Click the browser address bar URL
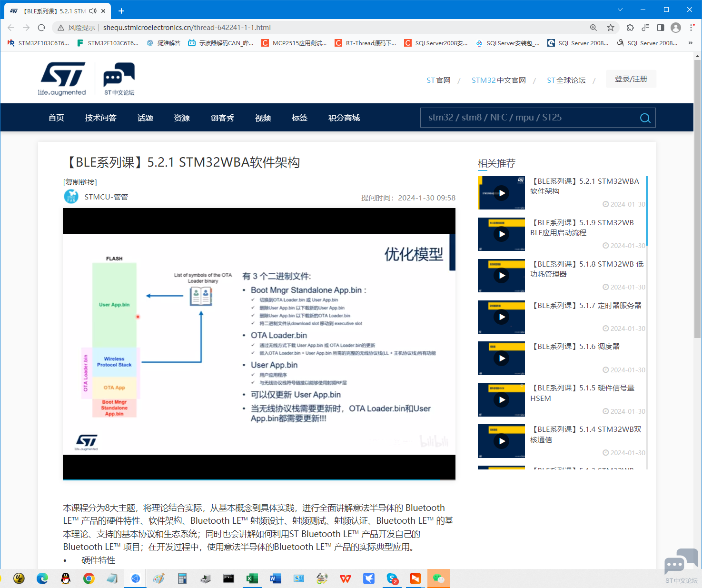The height and width of the screenshot is (588, 702). 187,28
